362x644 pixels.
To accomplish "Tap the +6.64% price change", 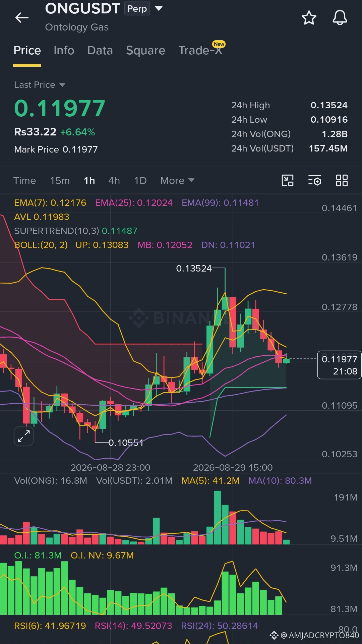I will [x=77, y=132].
